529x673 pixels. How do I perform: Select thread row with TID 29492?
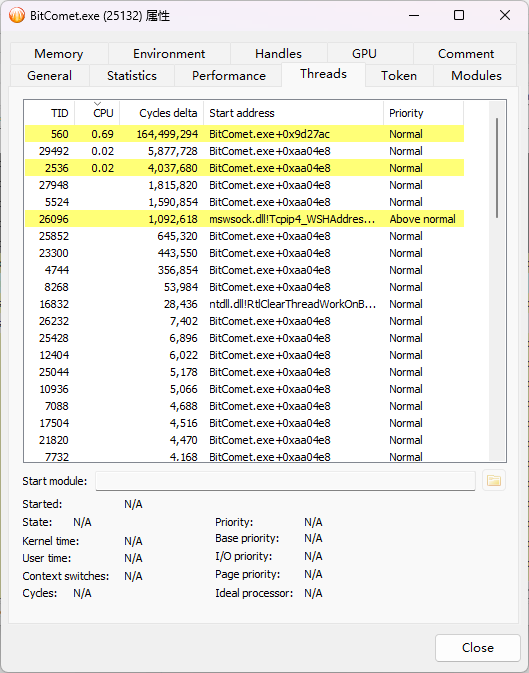[x=244, y=151]
